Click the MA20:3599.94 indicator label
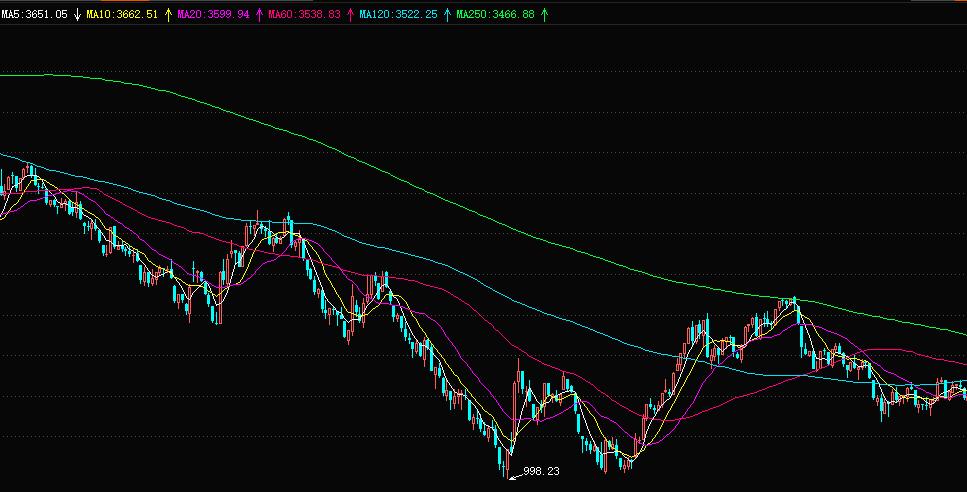Screen dimensions: 967x492 point(213,14)
